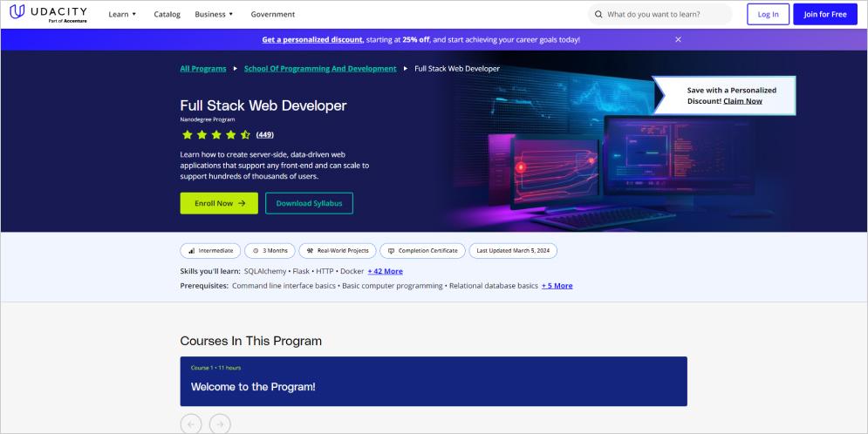868x434 pixels.
Task: Click the search magnifier icon
Action: click(x=598, y=14)
